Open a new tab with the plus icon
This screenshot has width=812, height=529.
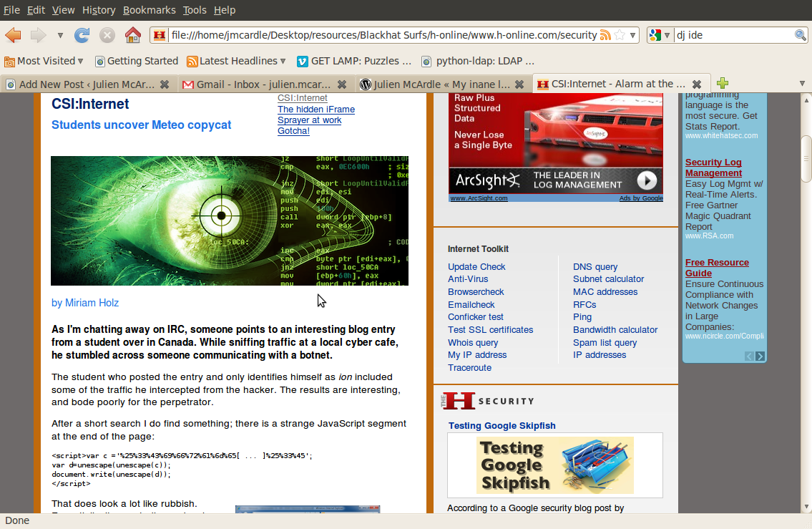[723, 83]
